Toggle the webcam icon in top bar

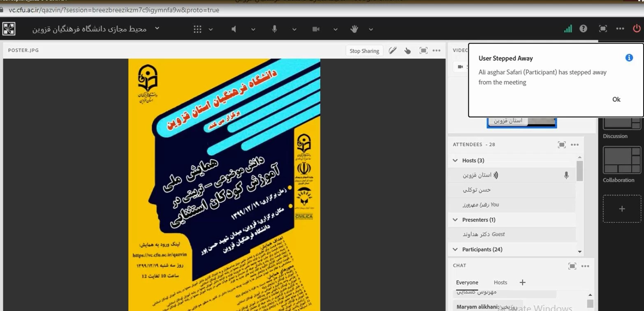pos(316,29)
